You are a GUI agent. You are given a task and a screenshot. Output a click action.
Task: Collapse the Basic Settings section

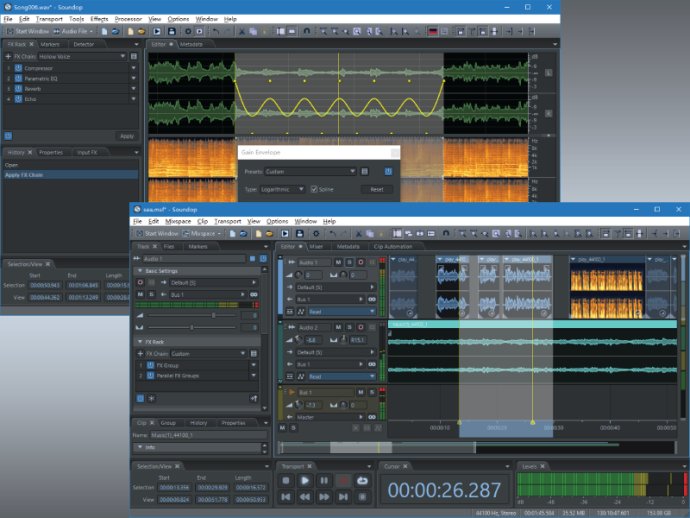point(140,271)
